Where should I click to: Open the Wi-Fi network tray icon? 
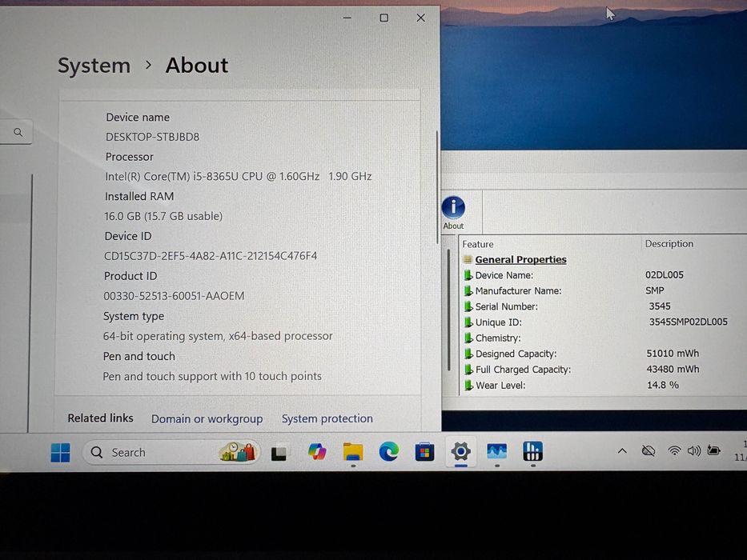[x=674, y=450]
